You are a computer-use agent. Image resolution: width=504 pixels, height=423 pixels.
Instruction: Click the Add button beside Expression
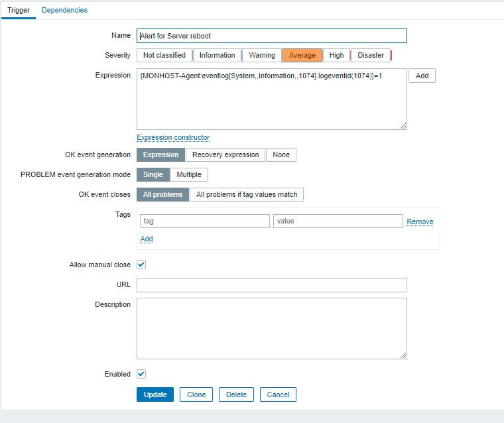coord(422,76)
